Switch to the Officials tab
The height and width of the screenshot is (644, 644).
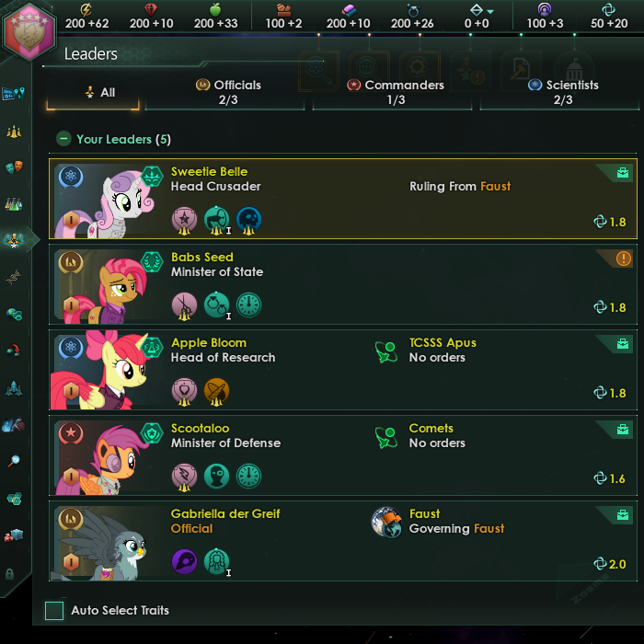click(x=228, y=92)
